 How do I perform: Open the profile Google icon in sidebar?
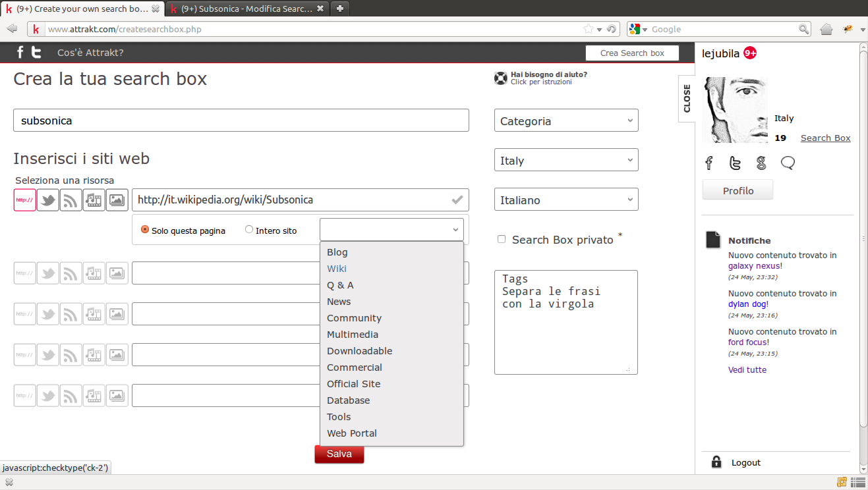[x=761, y=163]
